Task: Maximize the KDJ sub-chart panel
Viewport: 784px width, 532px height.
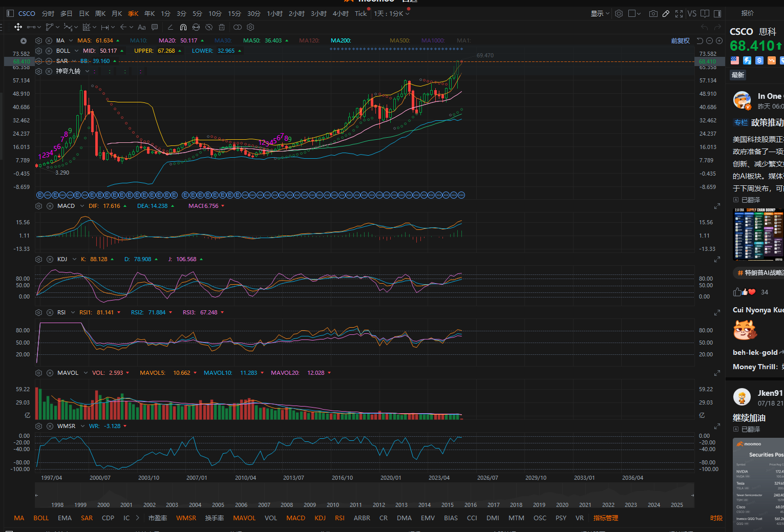Action: point(717,259)
